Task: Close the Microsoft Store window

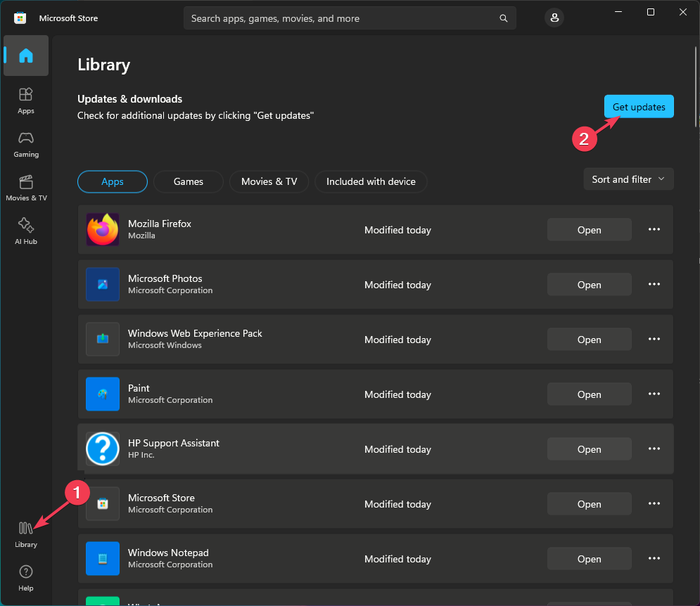Action: (683, 12)
